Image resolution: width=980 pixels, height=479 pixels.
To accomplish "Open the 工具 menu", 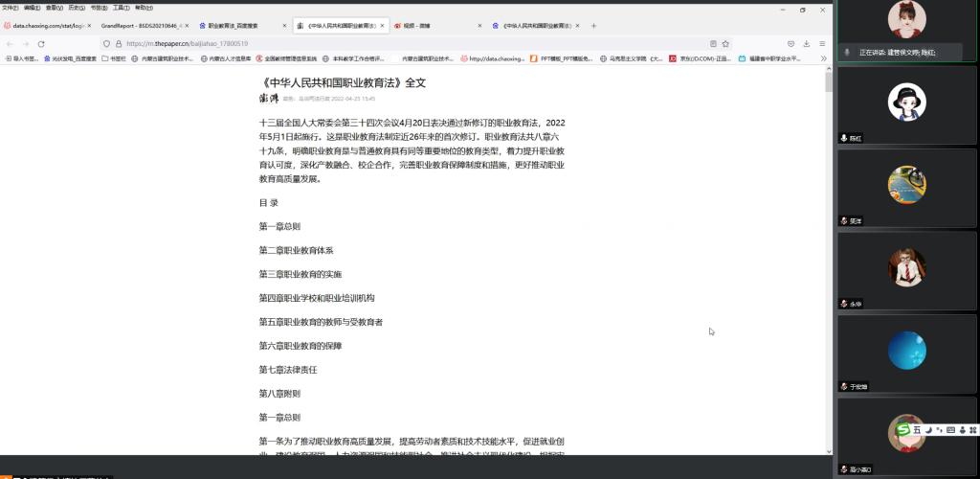I will [120, 7].
